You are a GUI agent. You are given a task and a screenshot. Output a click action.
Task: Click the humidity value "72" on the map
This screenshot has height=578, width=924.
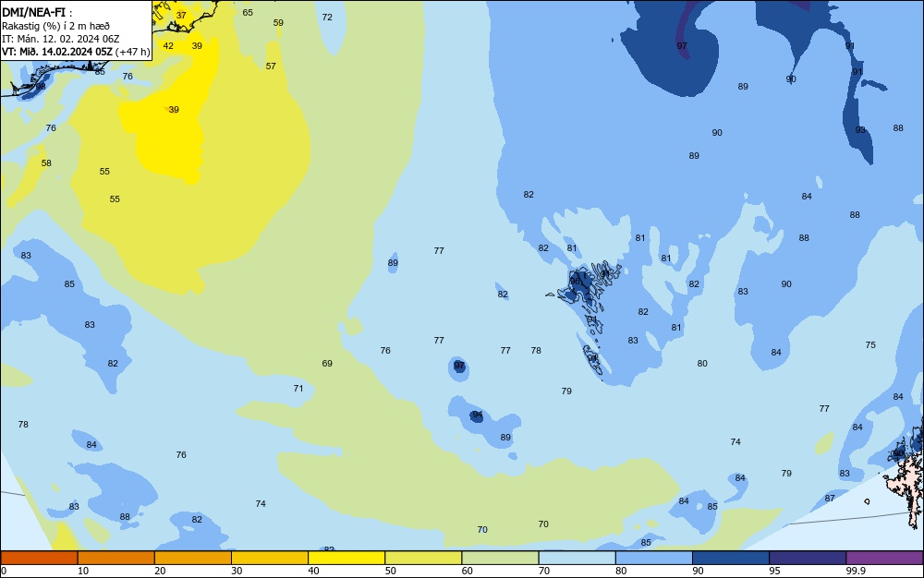[327, 18]
